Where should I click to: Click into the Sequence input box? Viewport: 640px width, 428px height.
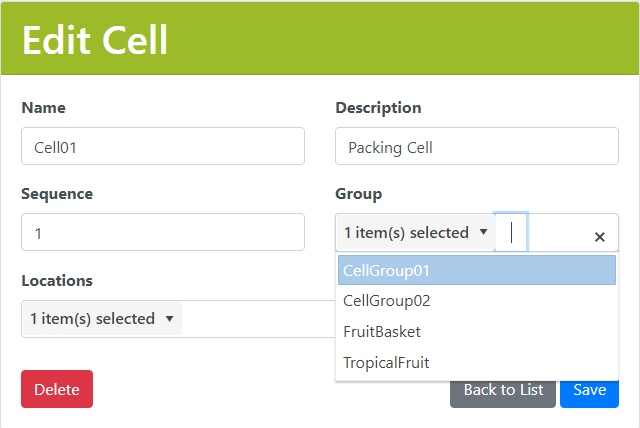(x=162, y=232)
